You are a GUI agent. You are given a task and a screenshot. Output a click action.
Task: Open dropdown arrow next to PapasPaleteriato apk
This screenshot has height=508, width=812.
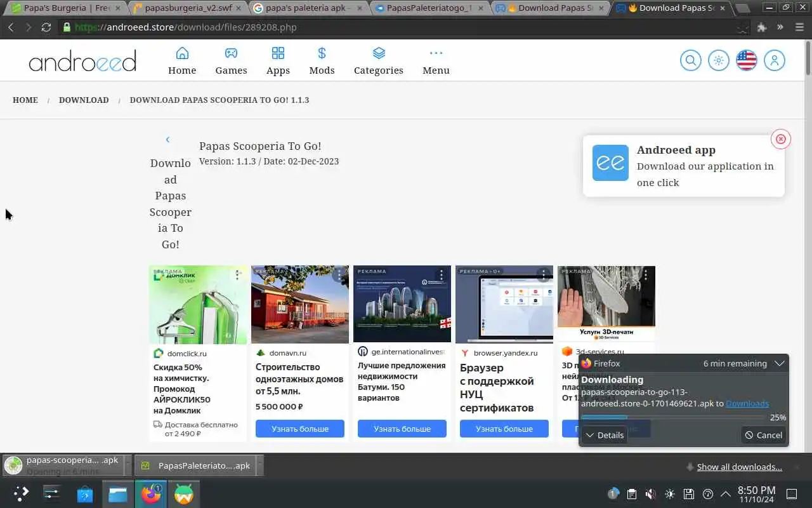click(x=259, y=465)
